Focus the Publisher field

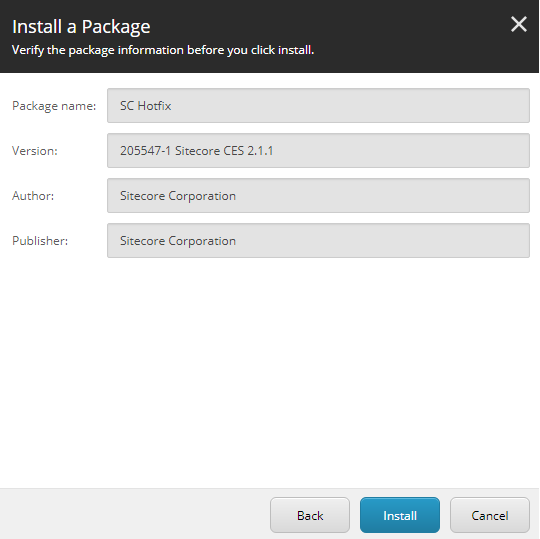(x=318, y=240)
